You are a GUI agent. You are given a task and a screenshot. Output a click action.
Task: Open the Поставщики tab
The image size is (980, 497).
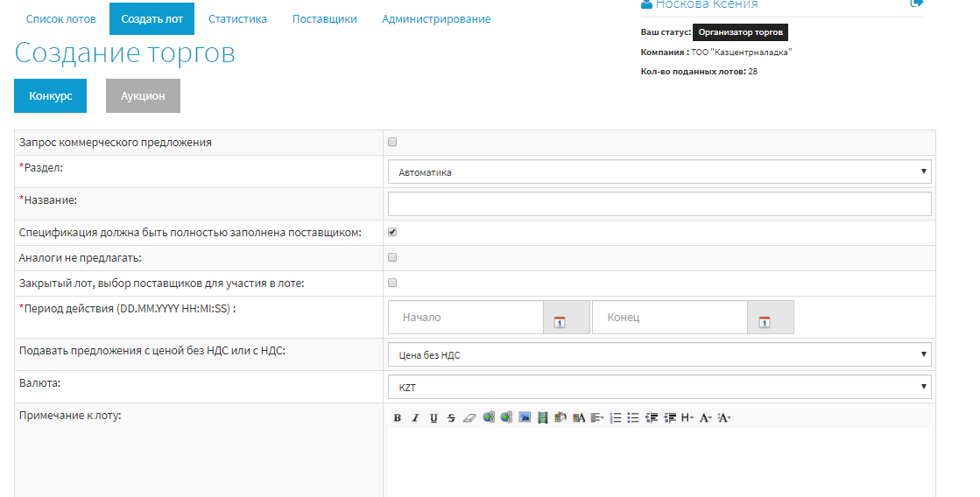[324, 18]
